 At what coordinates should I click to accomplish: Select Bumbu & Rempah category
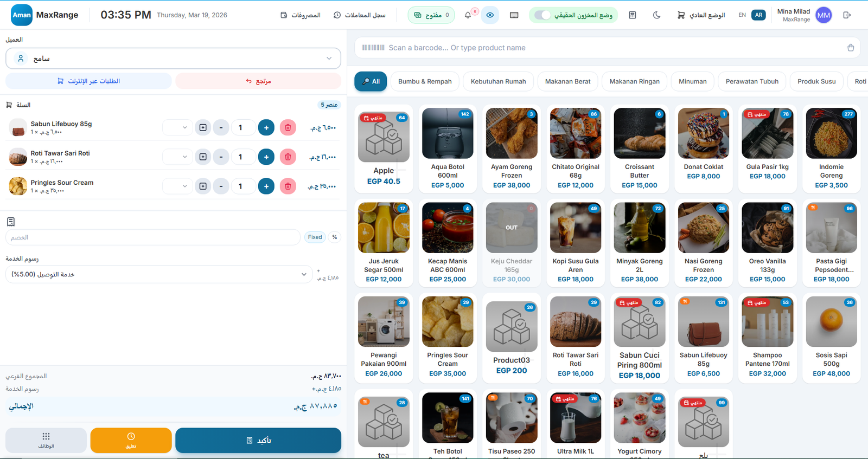425,81
